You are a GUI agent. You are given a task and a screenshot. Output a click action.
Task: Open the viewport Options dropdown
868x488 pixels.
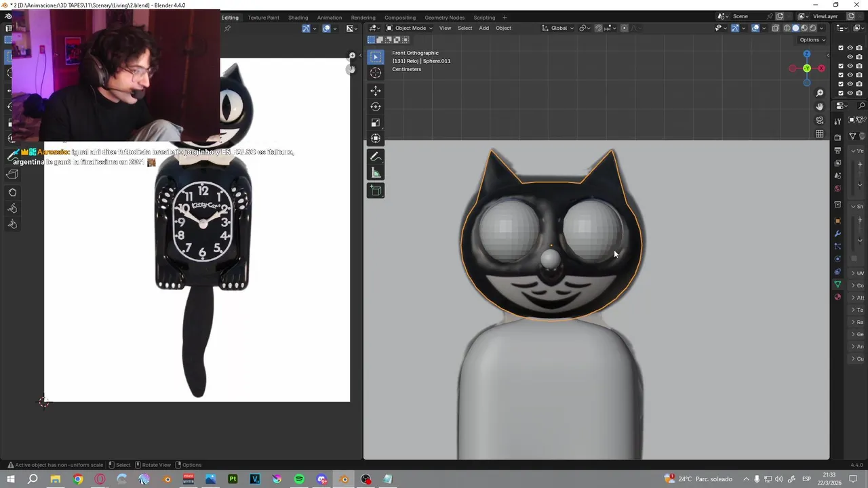pos(812,39)
